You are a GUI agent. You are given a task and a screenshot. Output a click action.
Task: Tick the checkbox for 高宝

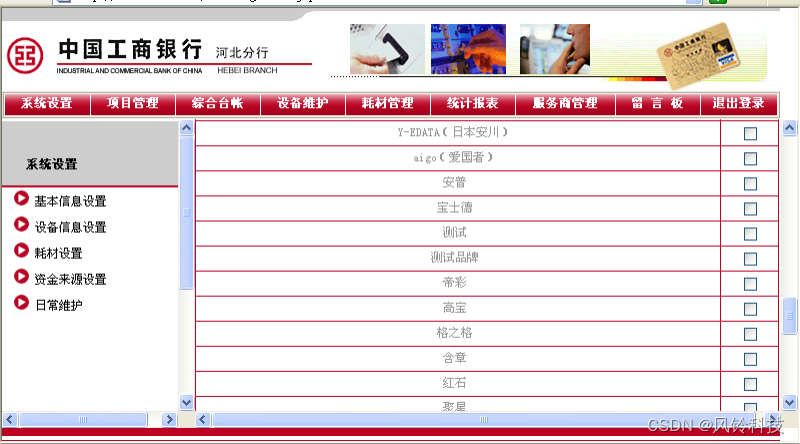click(x=750, y=309)
